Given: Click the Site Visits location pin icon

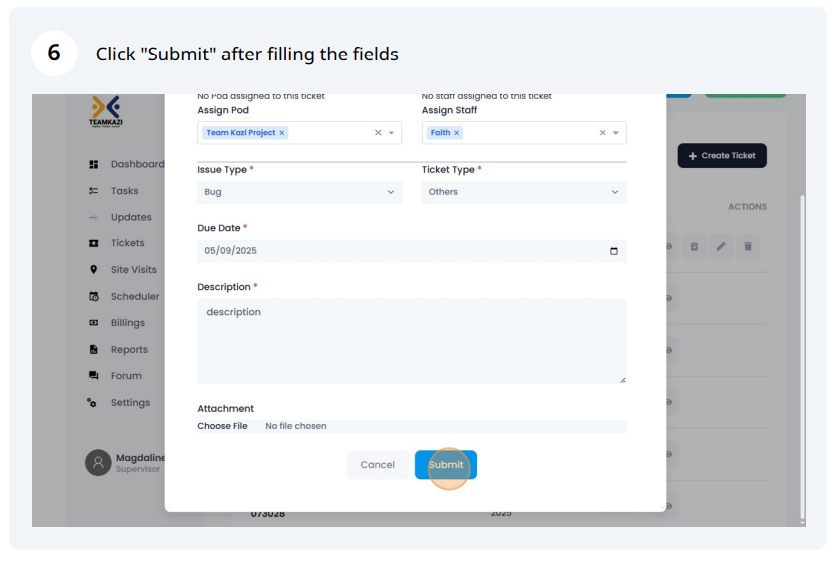Looking at the screenshot, I should point(94,270).
